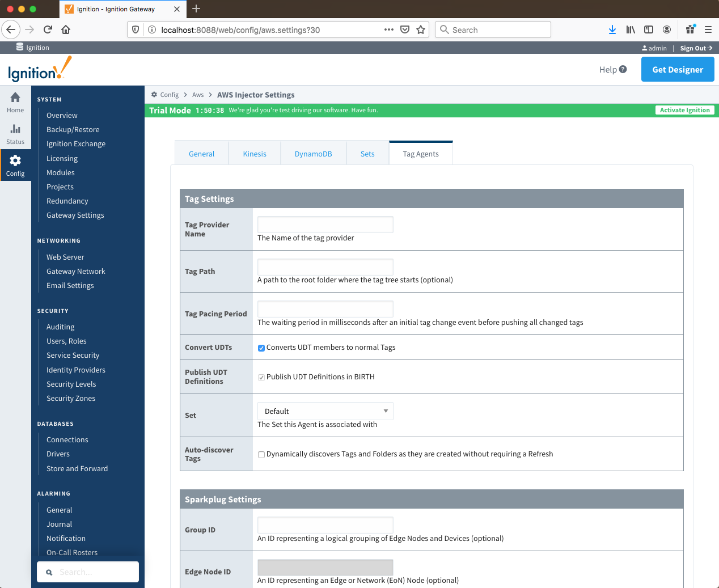Click the Activate Ignition button
The height and width of the screenshot is (588, 719).
tap(684, 110)
